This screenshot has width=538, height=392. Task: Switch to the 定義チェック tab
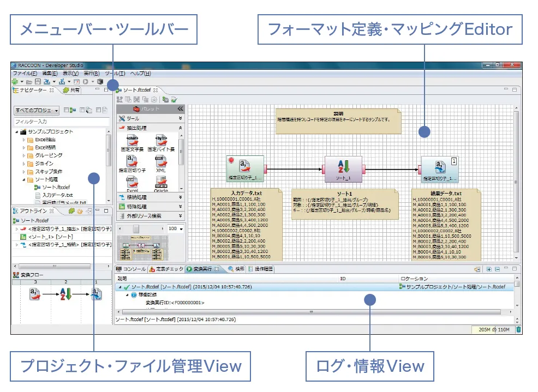(x=166, y=269)
